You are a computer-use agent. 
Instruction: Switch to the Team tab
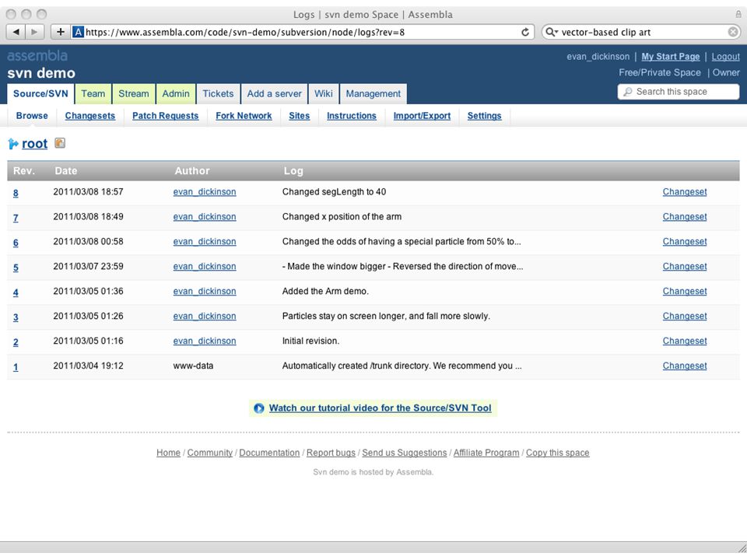pos(93,94)
